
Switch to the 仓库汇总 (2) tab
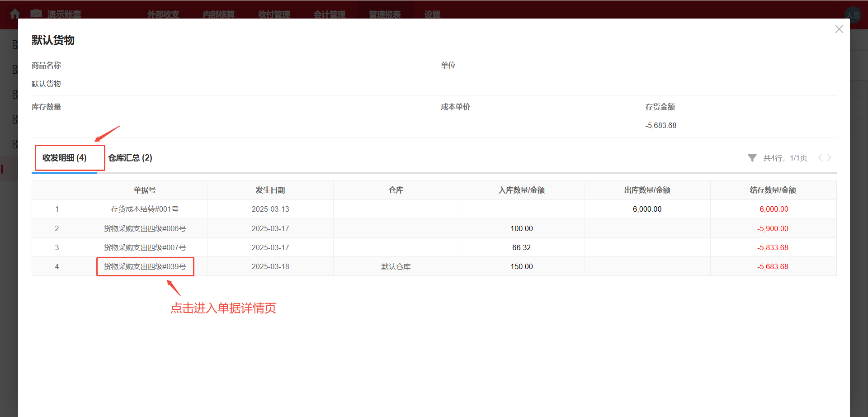pos(130,158)
